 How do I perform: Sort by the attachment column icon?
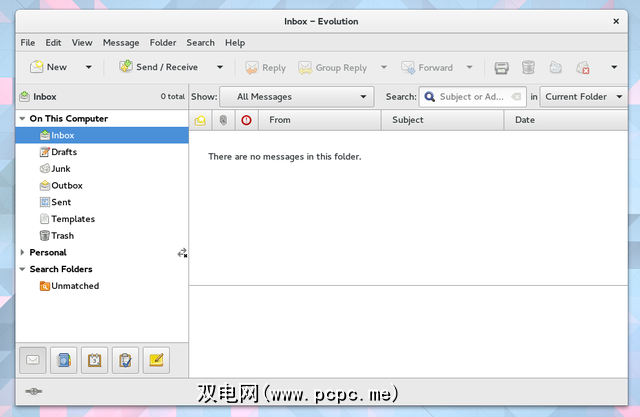pyautogui.click(x=223, y=120)
